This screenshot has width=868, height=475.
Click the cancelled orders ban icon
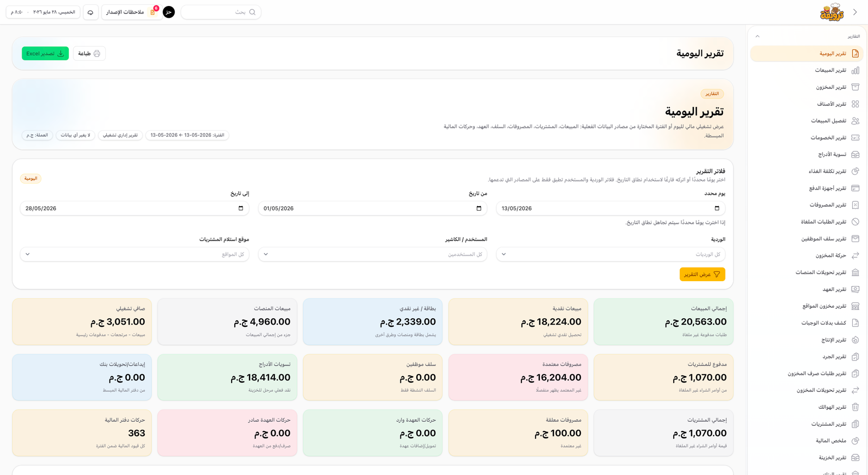click(855, 221)
